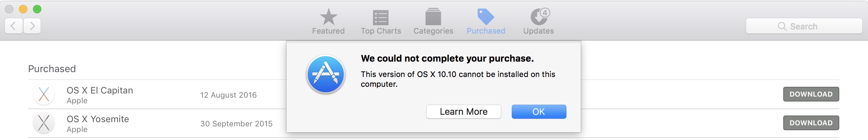Click the App Store icon in dialog
This screenshot has height=140, width=868.
click(326, 74)
